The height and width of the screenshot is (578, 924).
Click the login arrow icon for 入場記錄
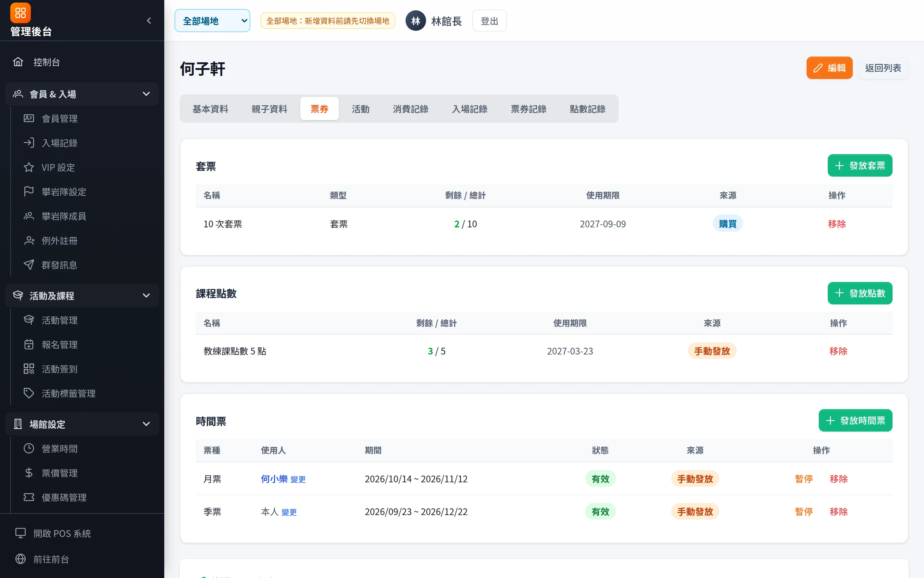coord(29,143)
